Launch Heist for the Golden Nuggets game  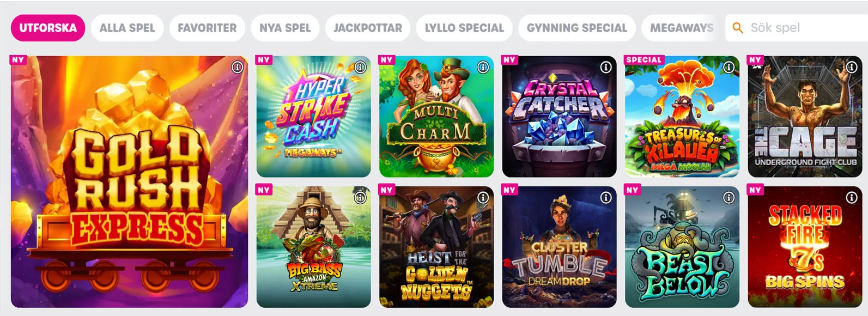pyautogui.click(x=436, y=247)
